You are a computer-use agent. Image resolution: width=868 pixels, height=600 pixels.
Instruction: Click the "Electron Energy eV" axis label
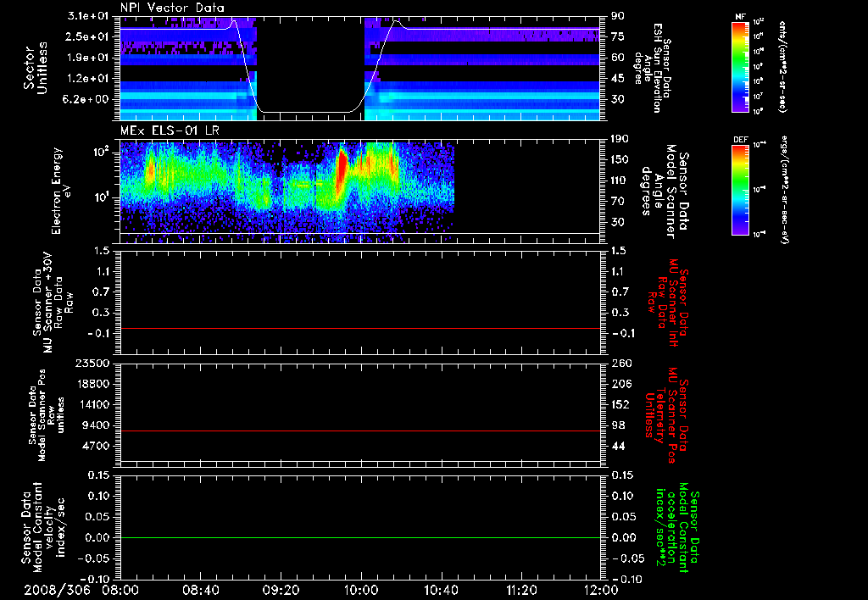tap(61, 191)
